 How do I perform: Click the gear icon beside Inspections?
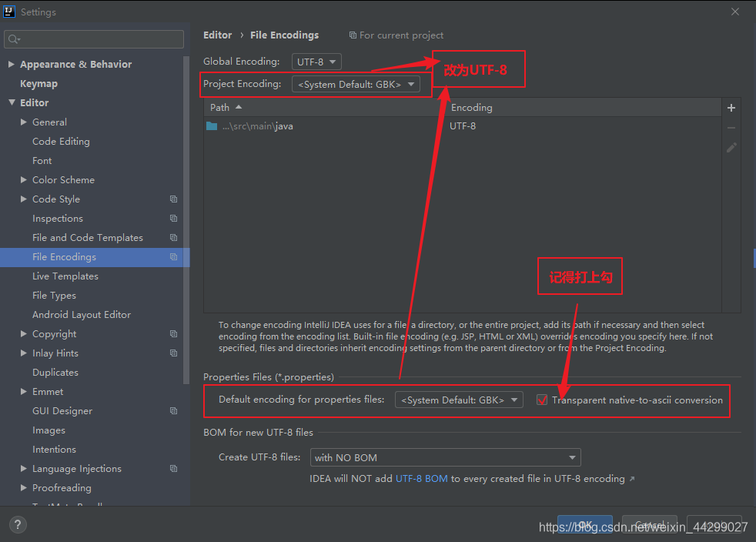[172, 218]
